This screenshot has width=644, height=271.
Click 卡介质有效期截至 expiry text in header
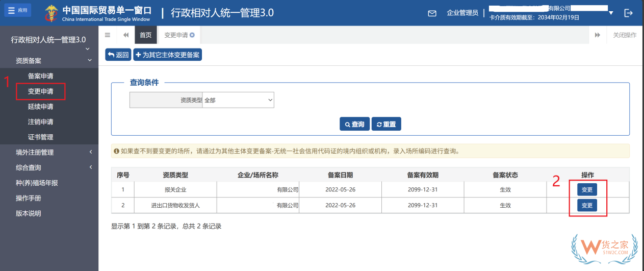pyautogui.click(x=534, y=17)
